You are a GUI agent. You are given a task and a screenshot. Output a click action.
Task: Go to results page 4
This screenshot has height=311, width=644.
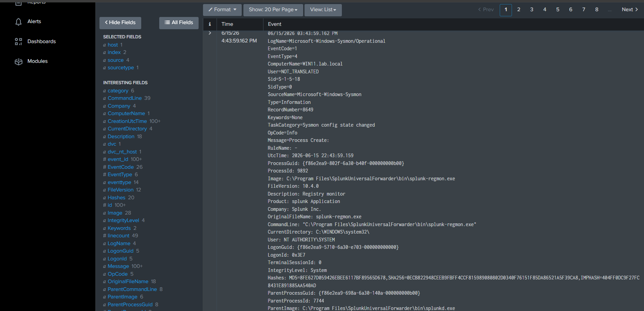[x=545, y=10]
